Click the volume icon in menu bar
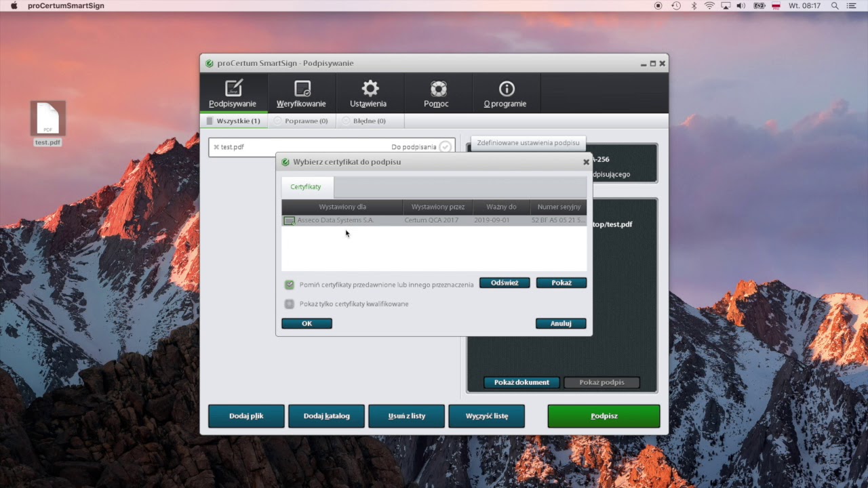The height and width of the screenshot is (488, 868). click(x=741, y=5)
